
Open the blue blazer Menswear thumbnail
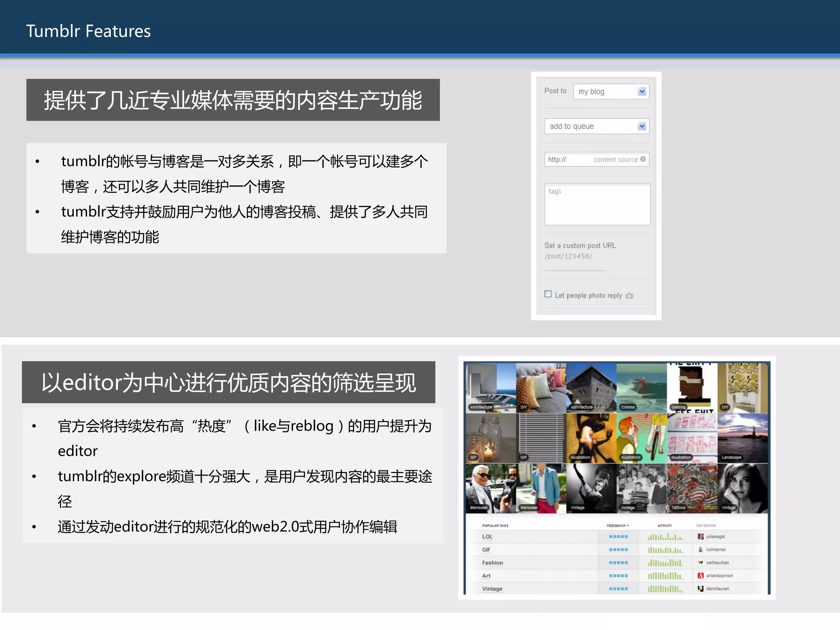pyautogui.click(x=541, y=488)
